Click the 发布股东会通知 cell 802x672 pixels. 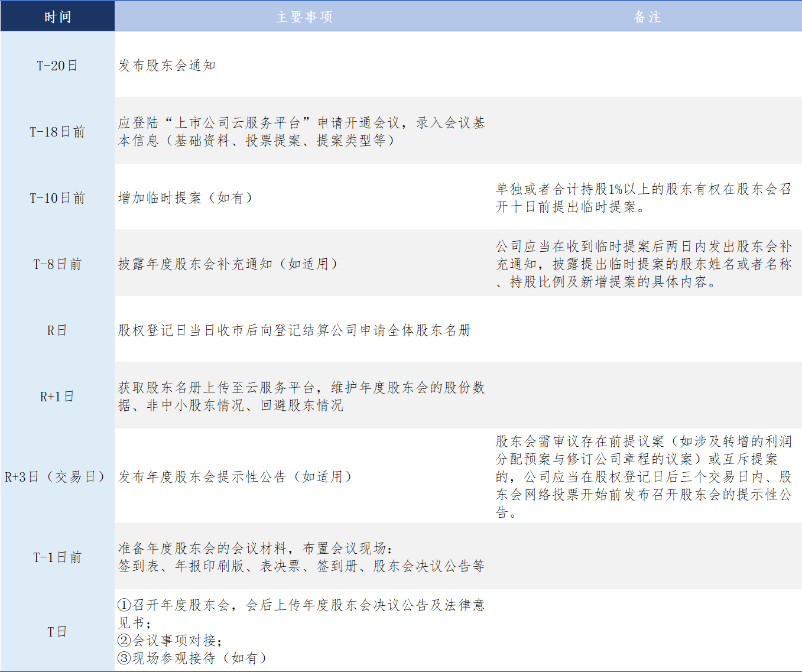tap(167, 66)
